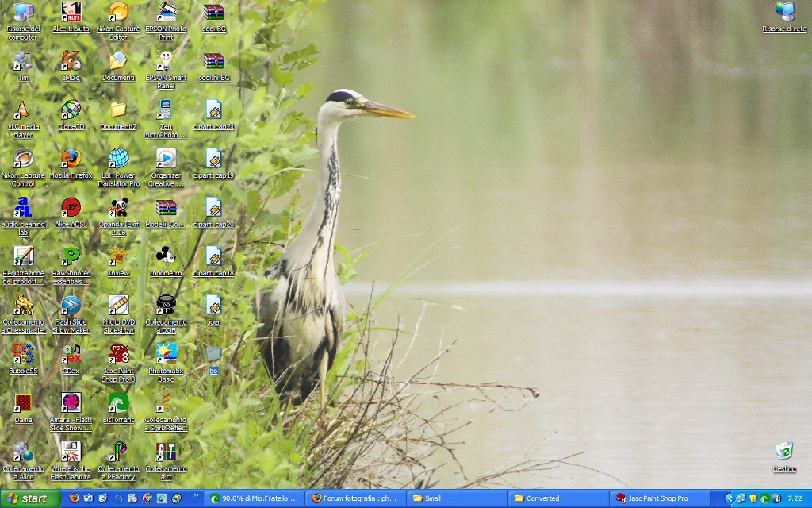Expand the Quick Launch overflow chevron
The image size is (812, 508).
click(197, 495)
